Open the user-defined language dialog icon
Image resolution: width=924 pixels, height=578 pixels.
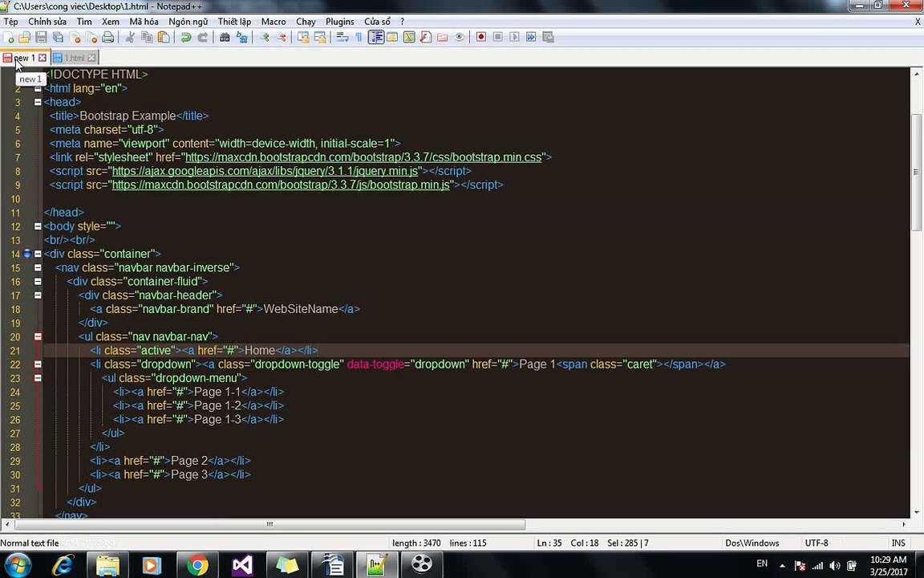(x=392, y=37)
